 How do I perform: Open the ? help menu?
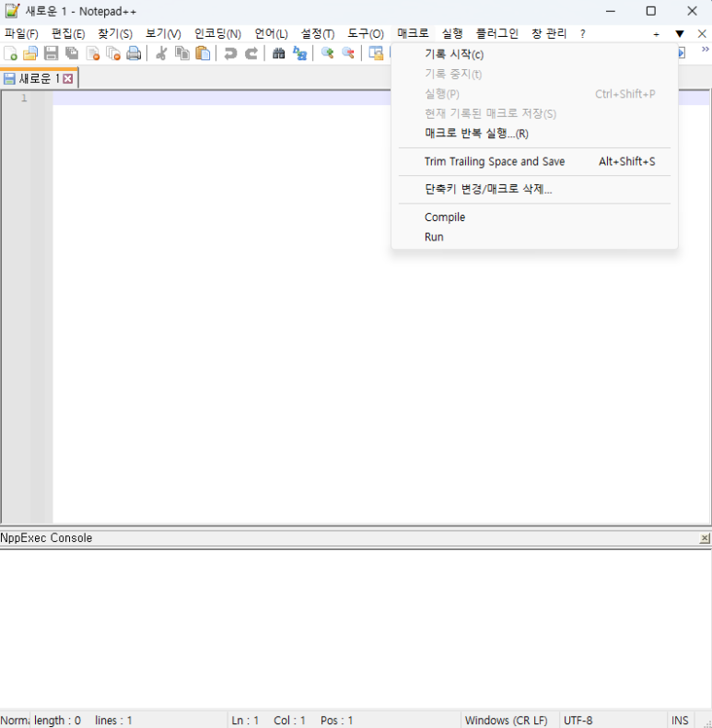tap(582, 34)
